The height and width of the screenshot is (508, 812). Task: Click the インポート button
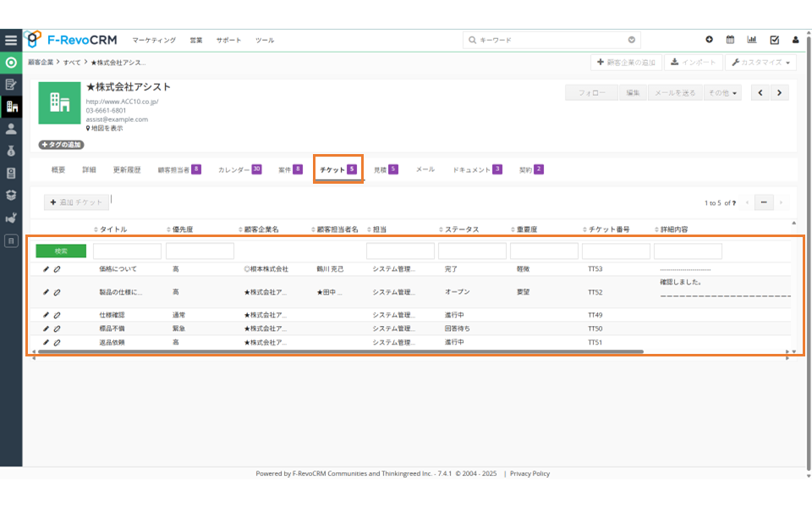point(694,62)
